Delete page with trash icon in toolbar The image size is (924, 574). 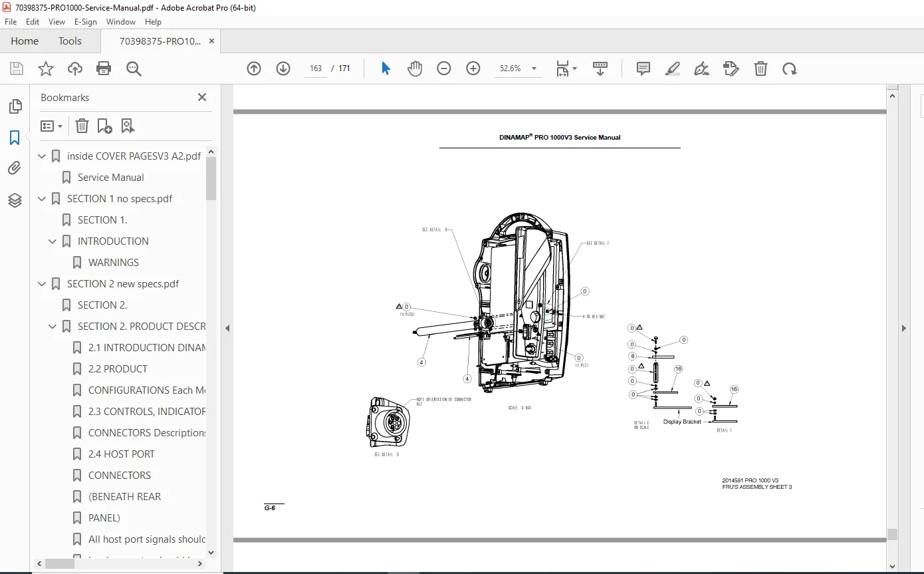[x=760, y=69]
